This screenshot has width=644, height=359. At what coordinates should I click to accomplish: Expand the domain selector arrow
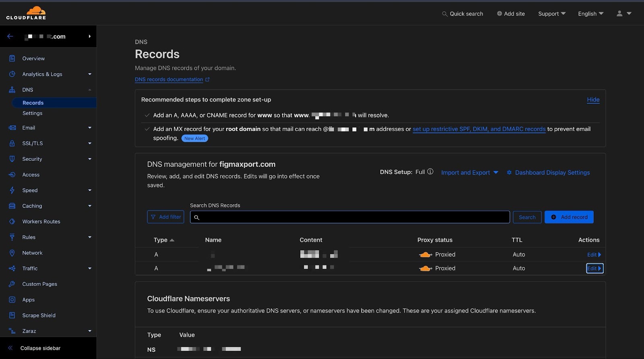90,36
